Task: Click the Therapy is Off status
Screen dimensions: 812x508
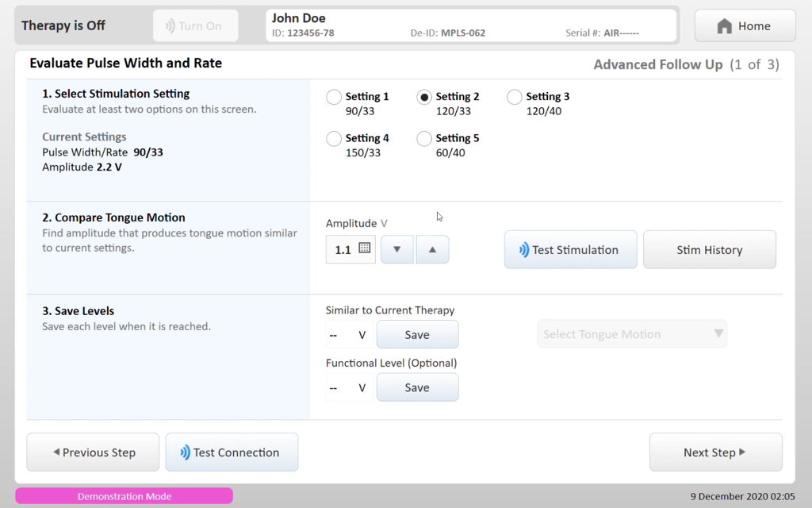Action: 63,25
